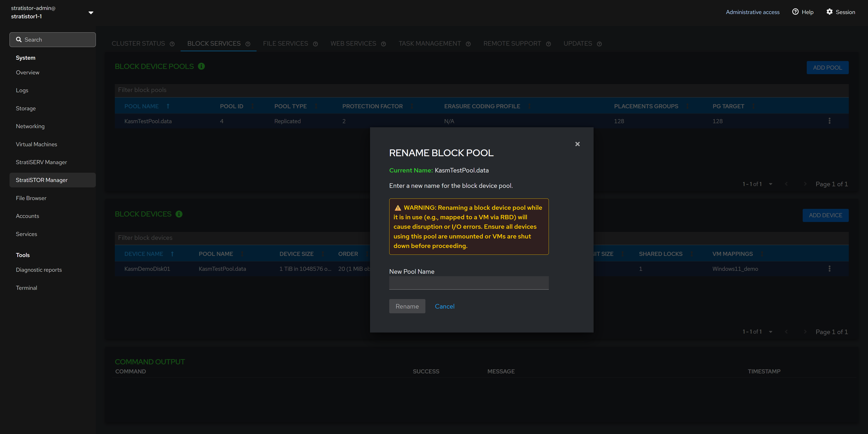Image resolution: width=868 pixels, height=434 pixels.
Task: Open the Task Management tab
Action: point(430,43)
